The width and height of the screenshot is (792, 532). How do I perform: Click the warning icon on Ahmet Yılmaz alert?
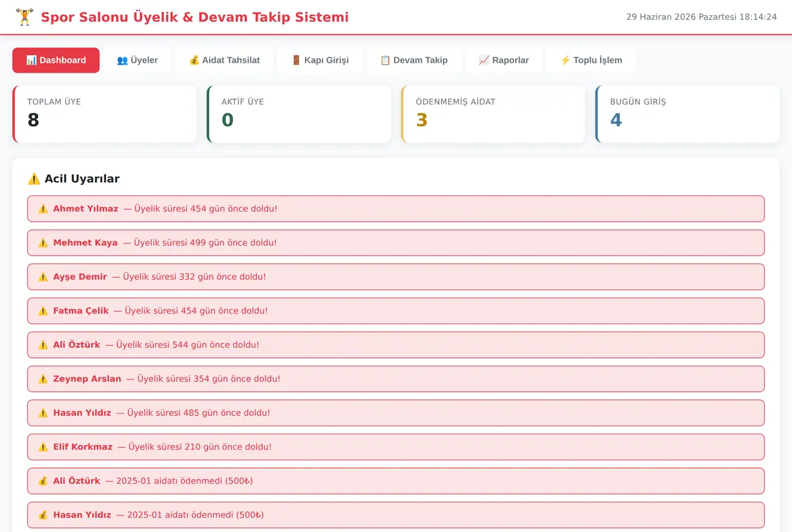[x=43, y=209]
